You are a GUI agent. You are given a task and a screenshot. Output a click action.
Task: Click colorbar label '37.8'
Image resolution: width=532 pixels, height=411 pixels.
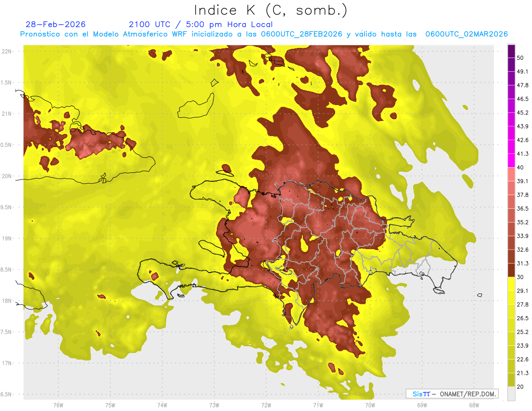click(523, 195)
